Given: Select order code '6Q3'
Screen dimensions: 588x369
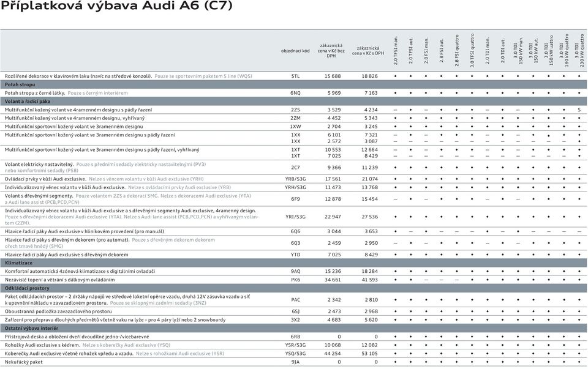Looking at the screenshot, I should point(295,243).
